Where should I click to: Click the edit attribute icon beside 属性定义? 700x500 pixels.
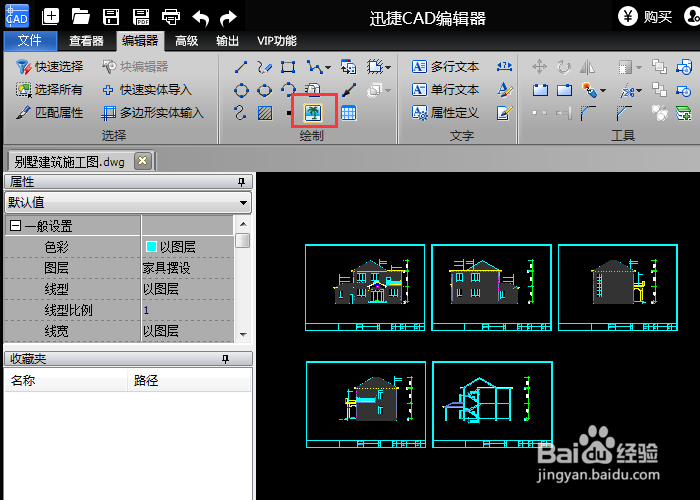point(504,113)
